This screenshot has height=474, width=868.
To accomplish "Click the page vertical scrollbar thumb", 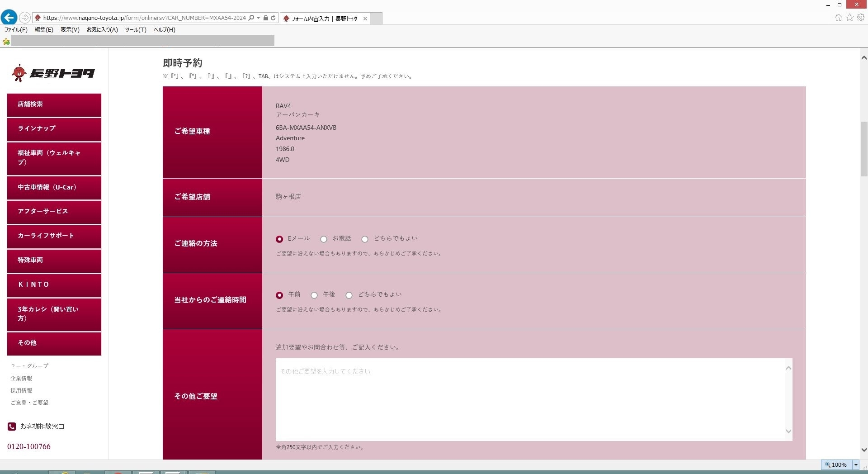I will pos(864,149).
